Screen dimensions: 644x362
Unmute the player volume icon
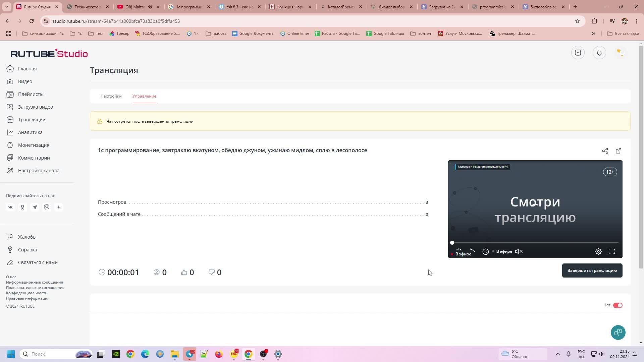pyautogui.click(x=519, y=251)
